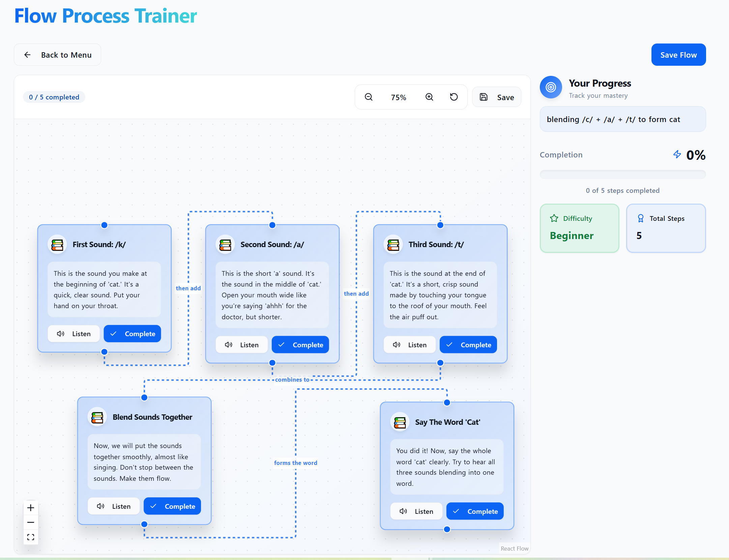Open the React Flow attribution link
The width and height of the screenshot is (729, 560).
pyautogui.click(x=514, y=549)
